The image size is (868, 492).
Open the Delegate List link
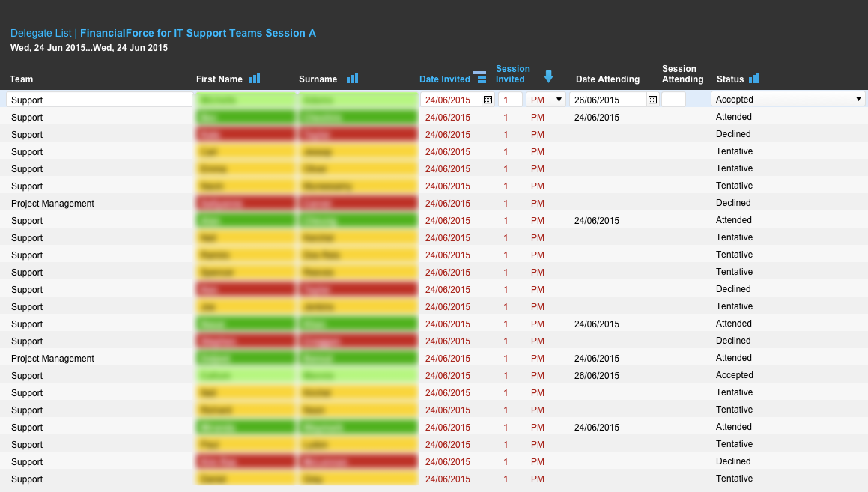[x=41, y=33]
